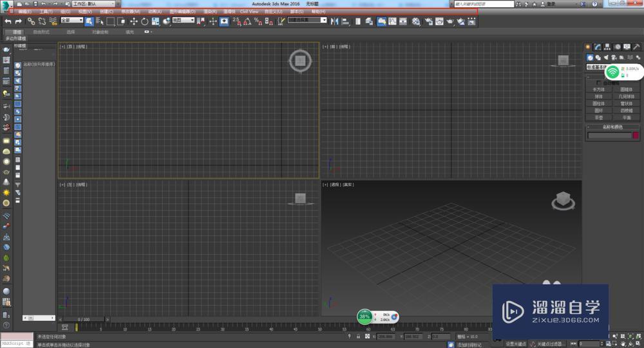The width and height of the screenshot is (644, 348).
Task: Click the time slider 0 / 100
Action: coord(83,319)
